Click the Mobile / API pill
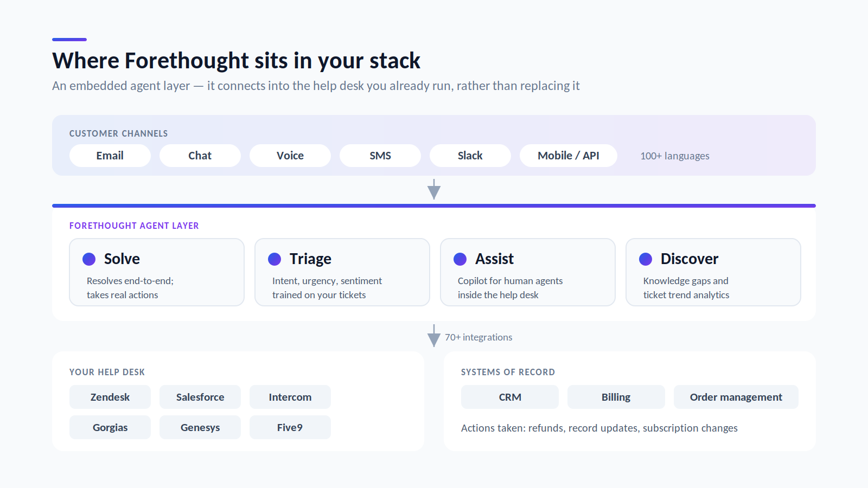The image size is (868, 488). coord(569,156)
